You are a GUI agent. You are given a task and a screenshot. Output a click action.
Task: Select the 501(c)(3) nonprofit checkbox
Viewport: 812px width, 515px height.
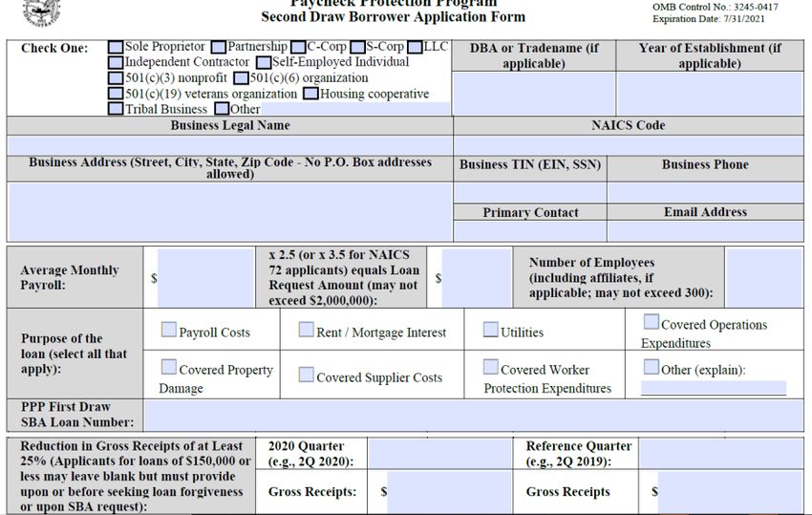pos(116,78)
